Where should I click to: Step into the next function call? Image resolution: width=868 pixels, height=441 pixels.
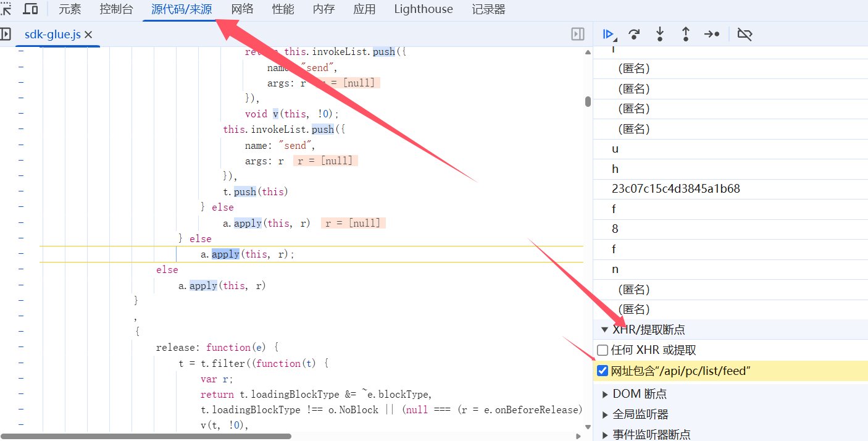[659, 35]
